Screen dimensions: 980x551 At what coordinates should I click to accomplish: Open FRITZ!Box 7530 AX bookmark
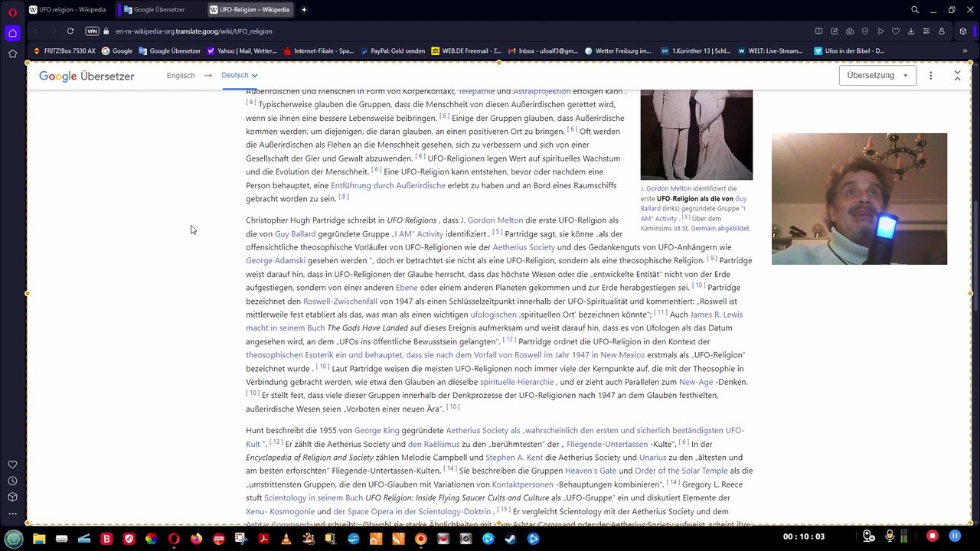pyautogui.click(x=64, y=51)
